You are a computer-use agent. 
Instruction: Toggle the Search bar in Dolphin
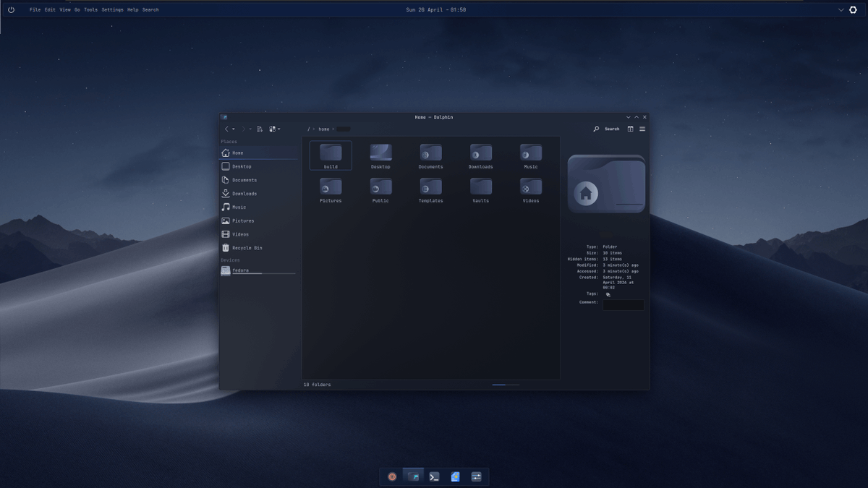coord(608,129)
